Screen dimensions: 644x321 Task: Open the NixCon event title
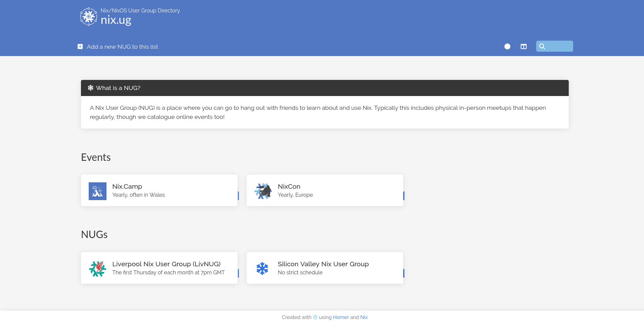[x=289, y=186]
